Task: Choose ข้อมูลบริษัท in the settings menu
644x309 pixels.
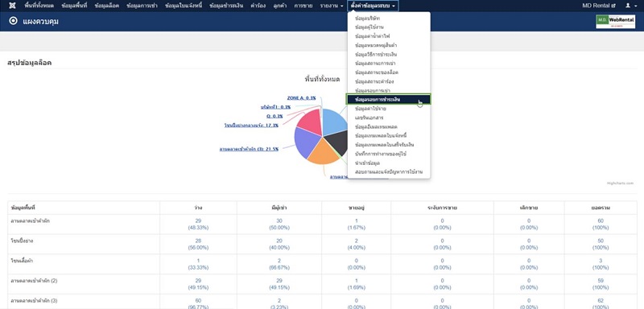Action: [370, 19]
